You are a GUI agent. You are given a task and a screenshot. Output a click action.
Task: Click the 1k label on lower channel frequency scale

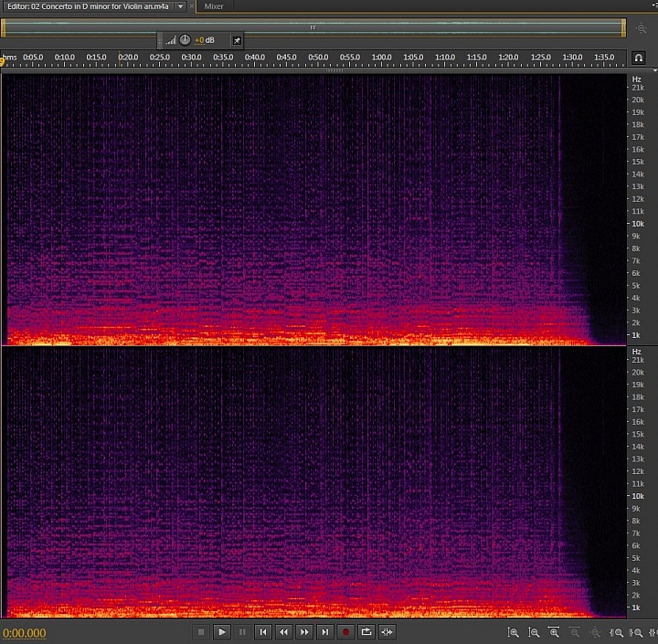636,607
